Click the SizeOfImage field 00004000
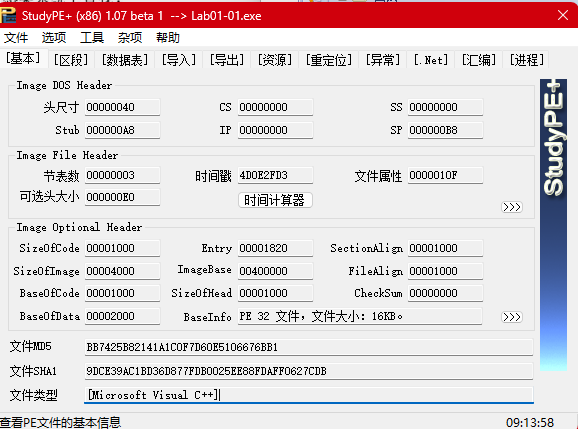 click(x=122, y=271)
